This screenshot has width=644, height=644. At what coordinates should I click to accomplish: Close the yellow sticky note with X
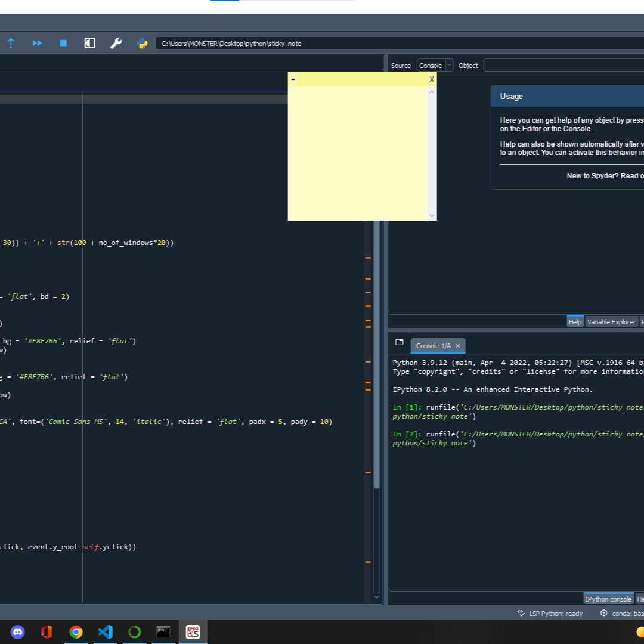[x=432, y=79]
